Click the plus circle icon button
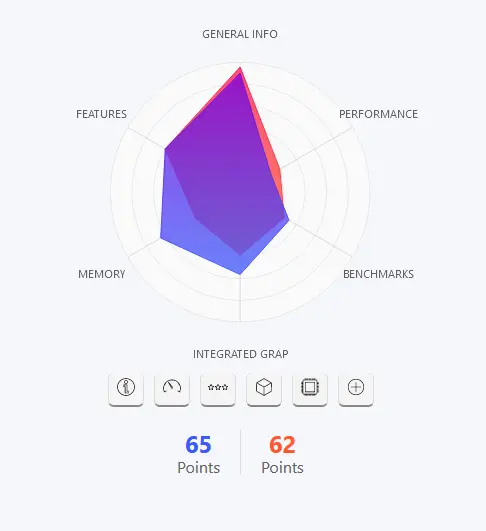This screenshot has width=486, height=531. [x=356, y=388]
